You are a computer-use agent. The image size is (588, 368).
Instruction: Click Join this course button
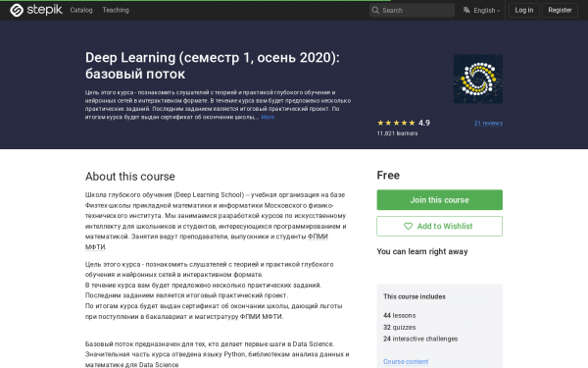pos(439,200)
